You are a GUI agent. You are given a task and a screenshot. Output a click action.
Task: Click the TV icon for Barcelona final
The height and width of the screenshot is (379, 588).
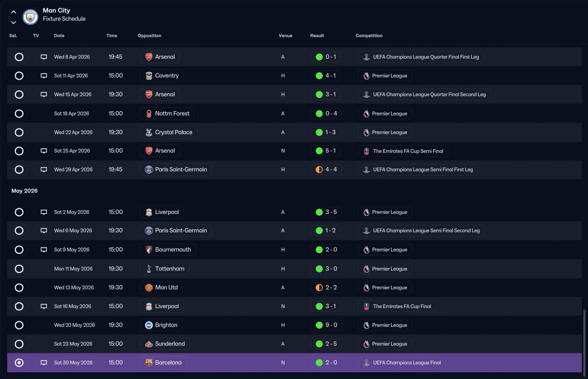(x=44, y=363)
